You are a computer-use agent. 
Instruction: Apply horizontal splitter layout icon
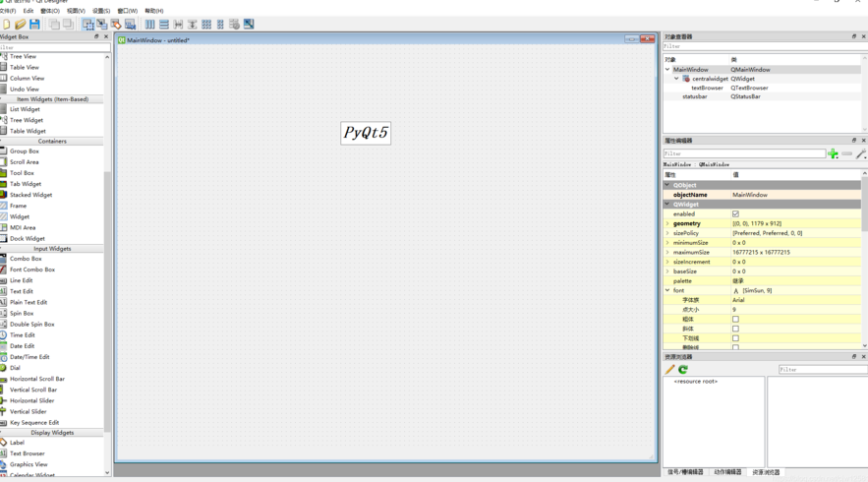click(x=178, y=24)
